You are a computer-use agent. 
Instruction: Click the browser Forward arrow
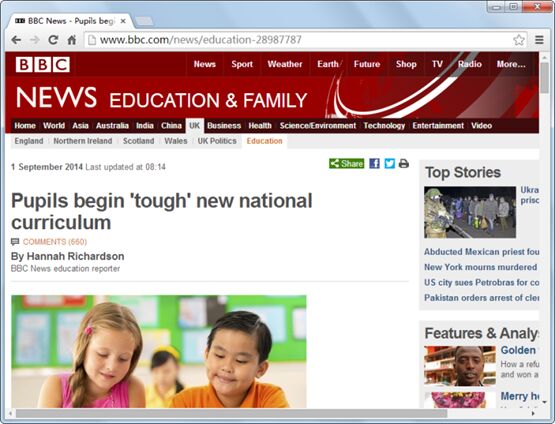[x=35, y=40]
